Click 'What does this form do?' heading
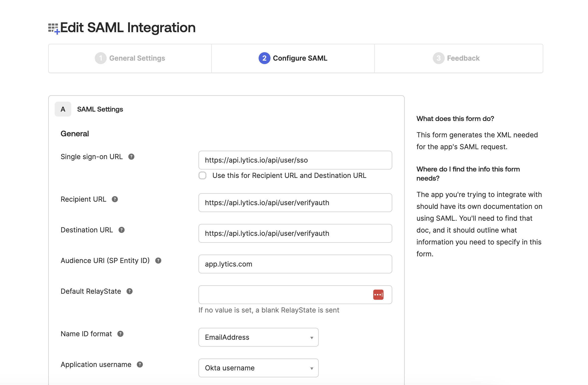Screen dimensions: 588x385 tap(455, 119)
